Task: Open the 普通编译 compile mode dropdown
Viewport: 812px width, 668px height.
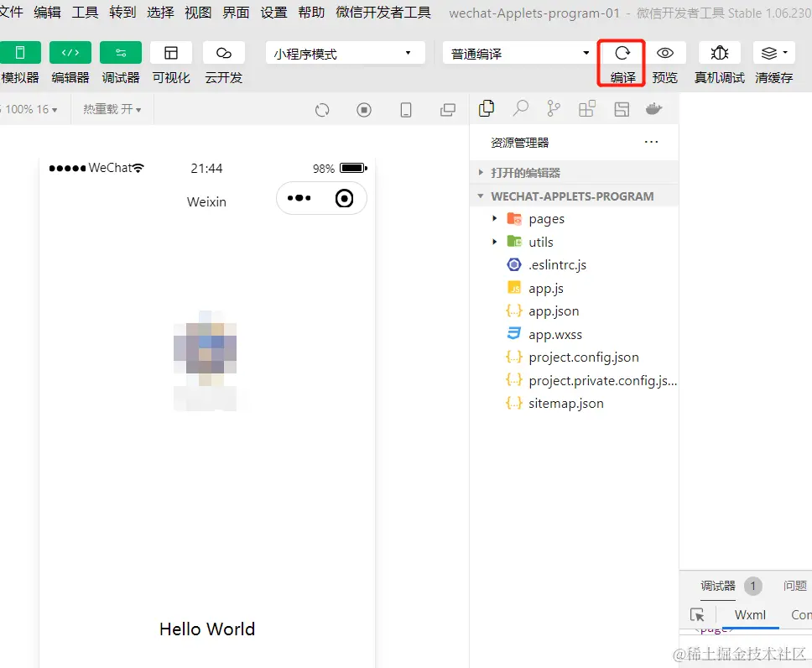Action: [x=519, y=54]
